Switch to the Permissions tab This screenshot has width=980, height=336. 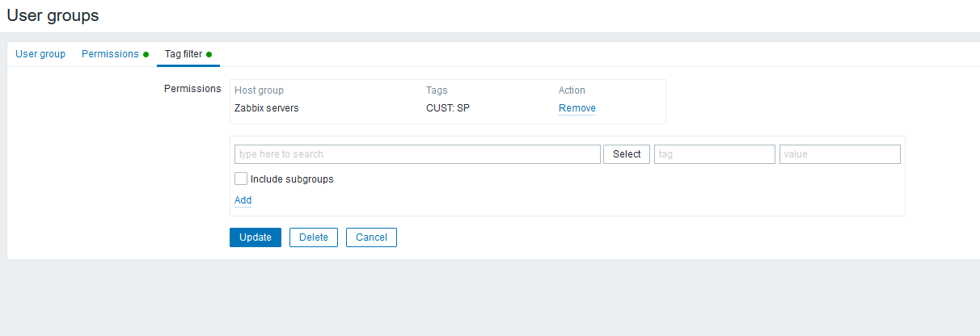[110, 54]
